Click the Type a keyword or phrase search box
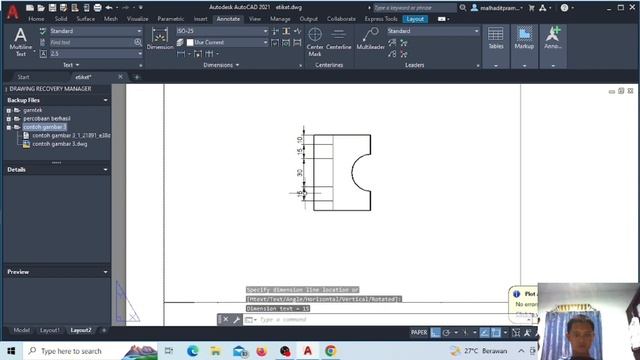Screen dimensions: 640x360 pos(414,8)
